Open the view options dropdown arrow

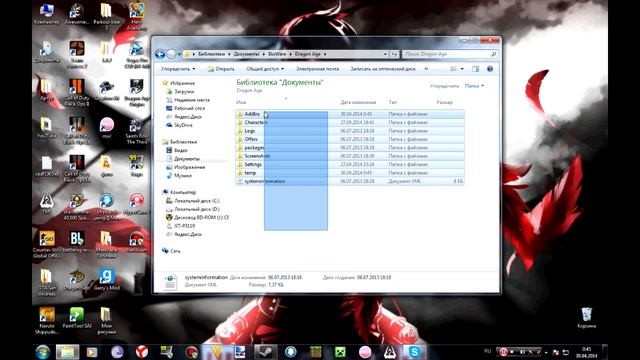462,69
